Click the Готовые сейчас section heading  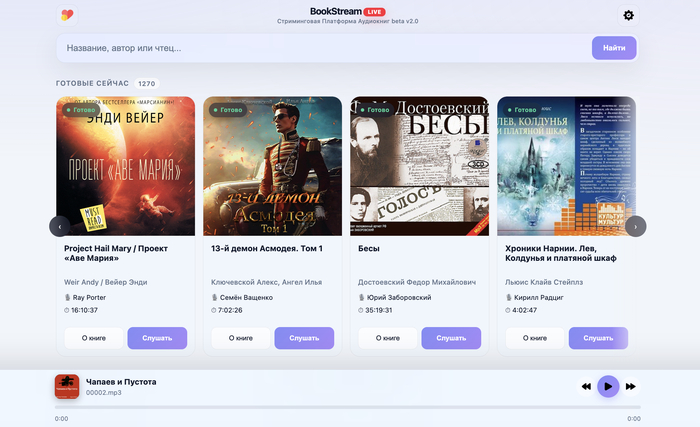tap(92, 83)
